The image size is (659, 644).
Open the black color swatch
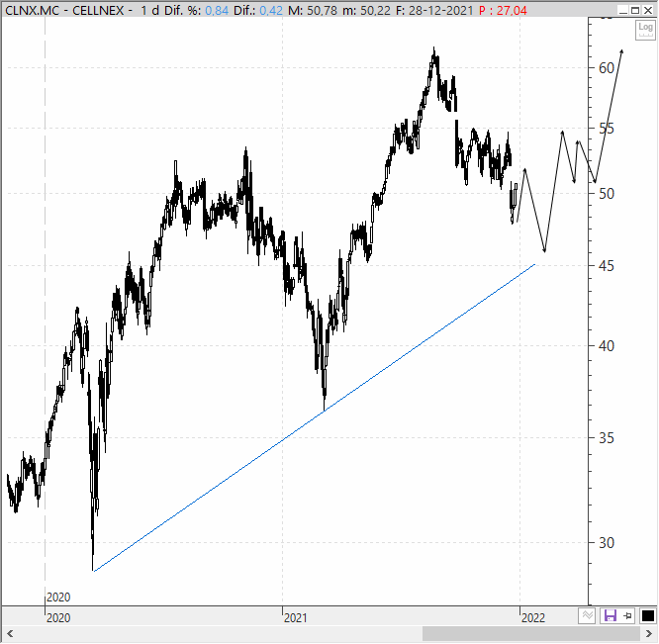pos(647,616)
